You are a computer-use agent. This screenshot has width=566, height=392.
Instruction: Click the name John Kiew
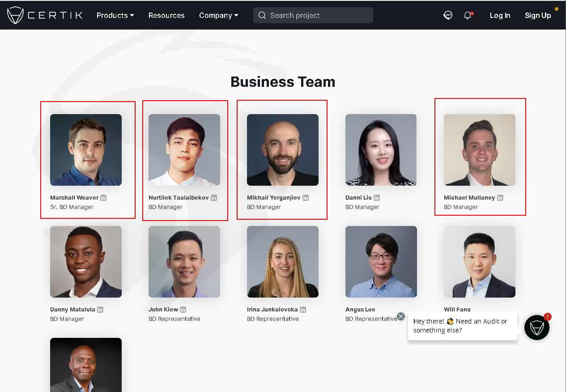coord(163,309)
